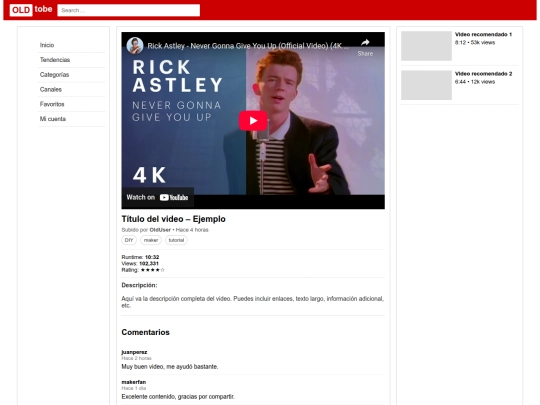Screen dimensions: 540x405
Task: Click the Comentarios heading
Action: coord(145,332)
